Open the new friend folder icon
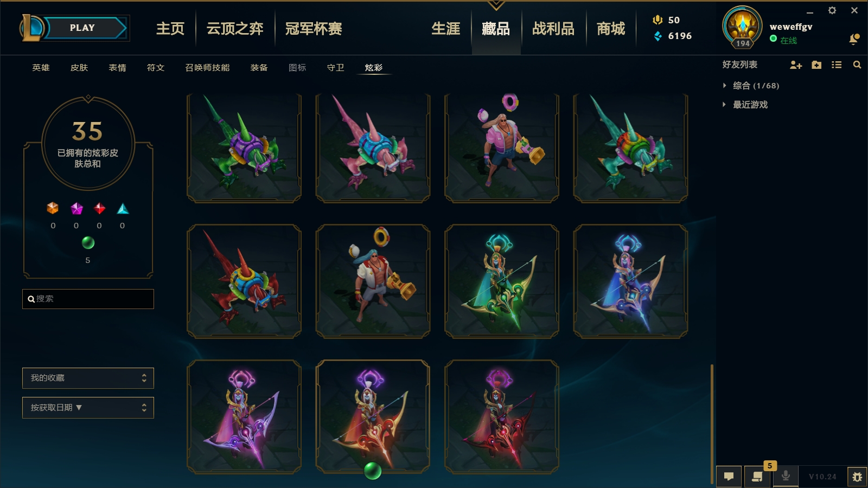This screenshot has width=868, height=488. point(816,65)
